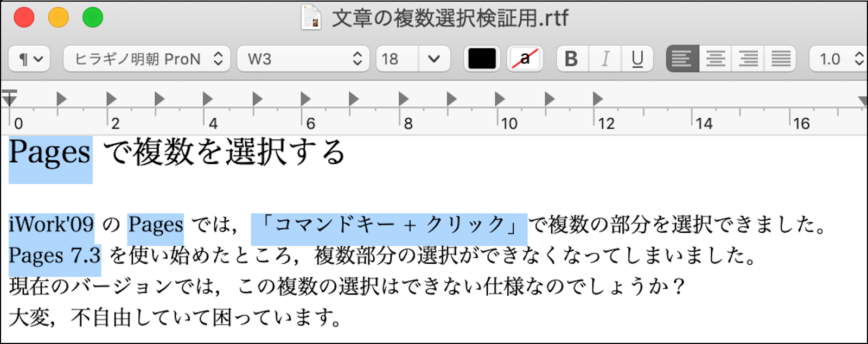The height and width of the screenshot is (344, 868).
Task: Click the window title 文章の複数選択検証用.rtf
Action: pyautogui.click(x=450, y=18)
